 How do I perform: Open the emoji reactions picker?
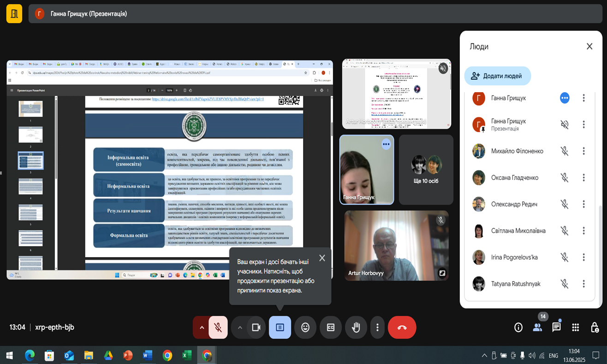coord(305,328)
